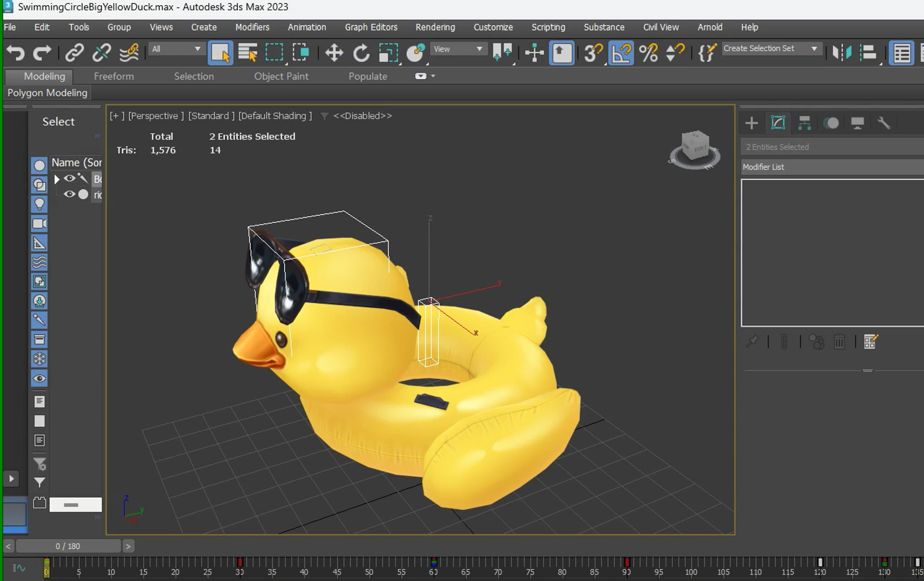
Task: Open the 'All' selection filter dropdown
Action: click(x=176, y=49)
